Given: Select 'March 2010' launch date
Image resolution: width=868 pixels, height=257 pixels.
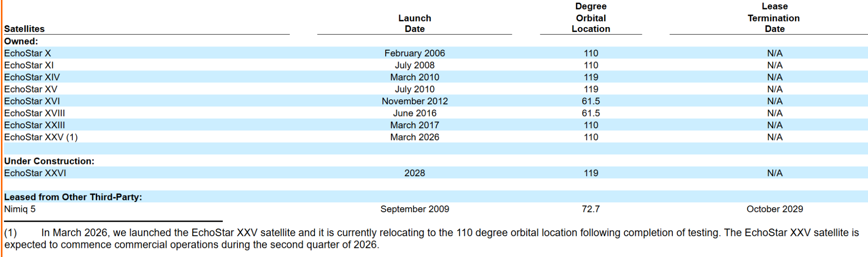Looking at the screenshot, I should click(415, 77).
